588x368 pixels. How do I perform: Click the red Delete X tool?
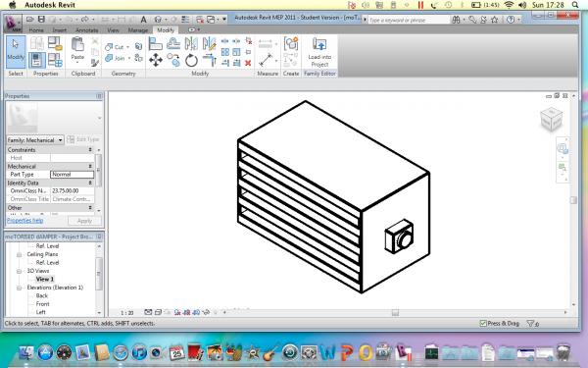[248, 63]
